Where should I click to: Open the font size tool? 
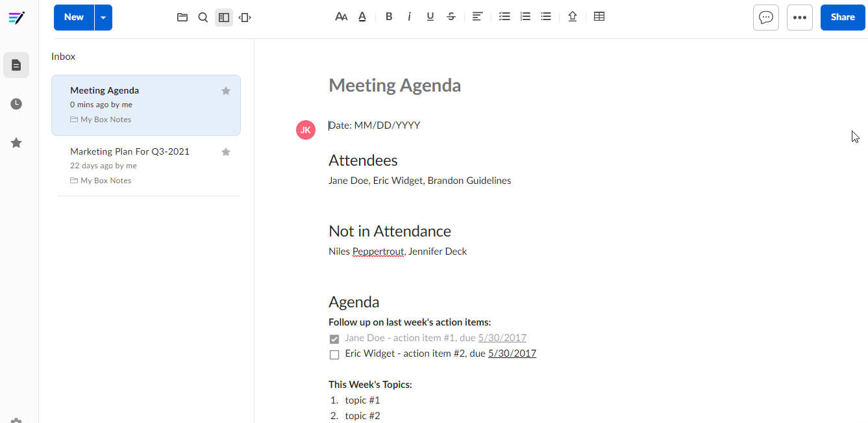[341, 17]
